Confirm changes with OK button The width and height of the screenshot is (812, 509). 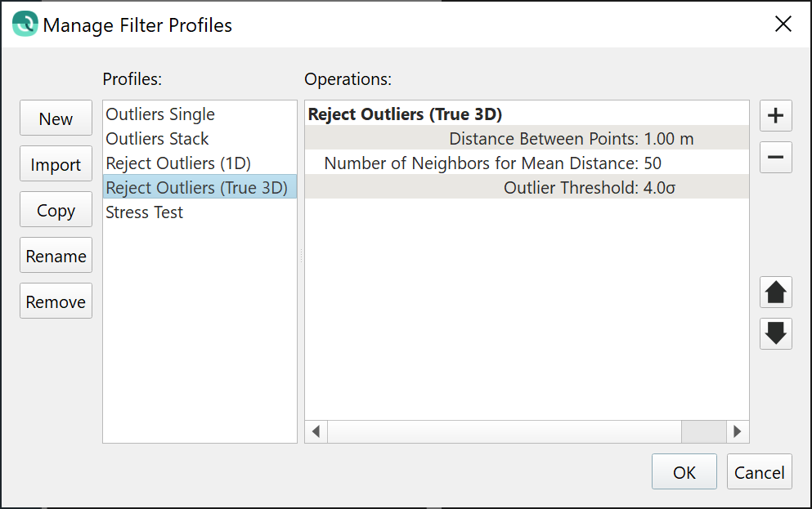(684, 472)
